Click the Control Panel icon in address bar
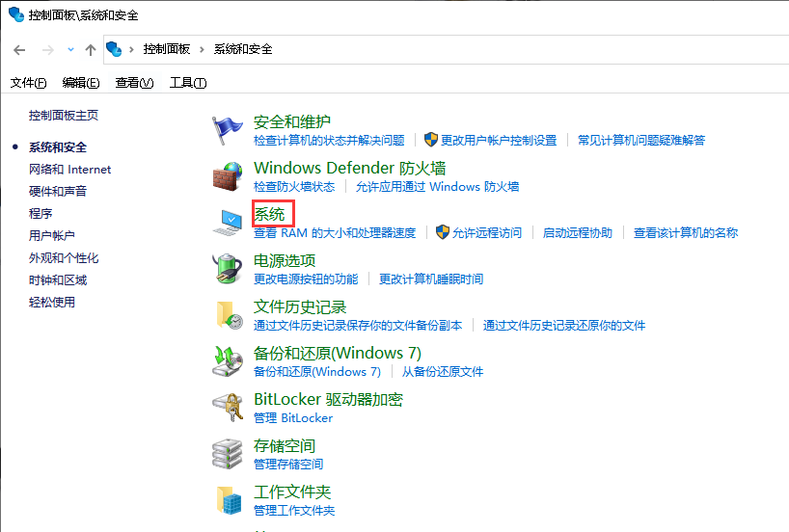The image size is (789, 532). tap(114, 49)
